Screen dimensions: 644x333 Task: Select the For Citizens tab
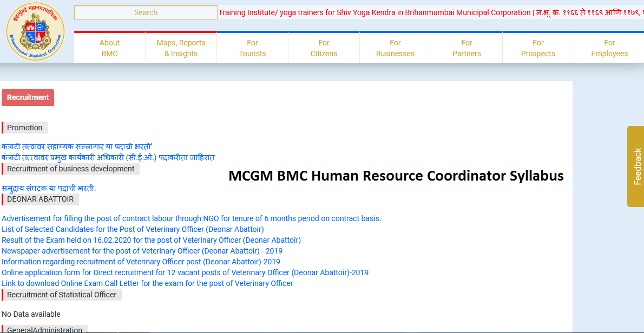tap(324, 47)
